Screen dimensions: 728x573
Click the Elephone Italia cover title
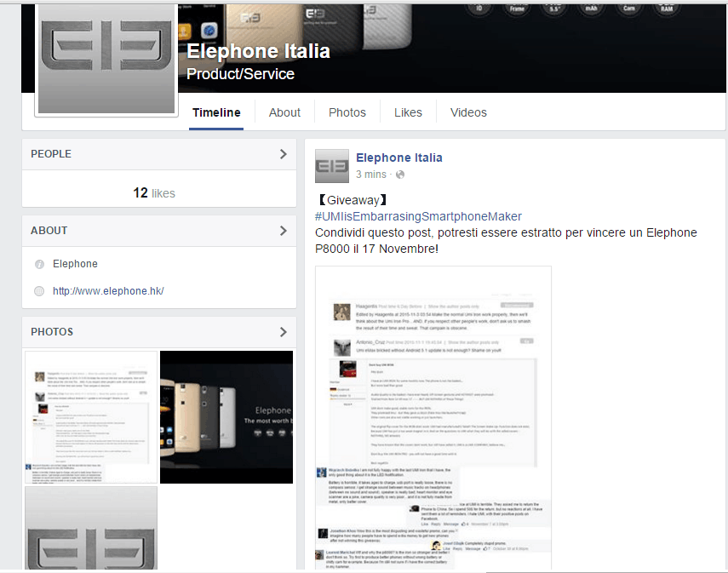point(258,51)
